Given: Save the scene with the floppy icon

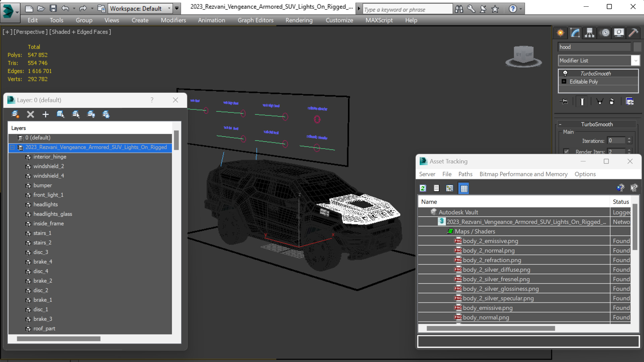Looking at the screenshot, I should point(53,8).
